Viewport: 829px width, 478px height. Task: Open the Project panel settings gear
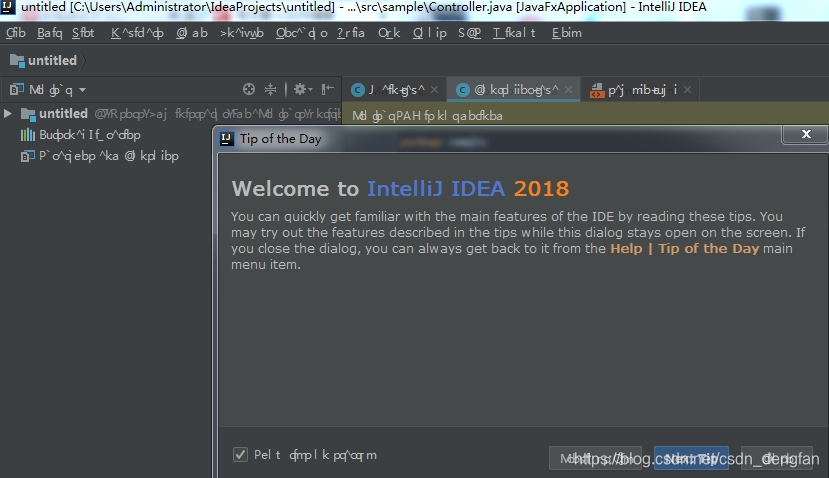302,89
